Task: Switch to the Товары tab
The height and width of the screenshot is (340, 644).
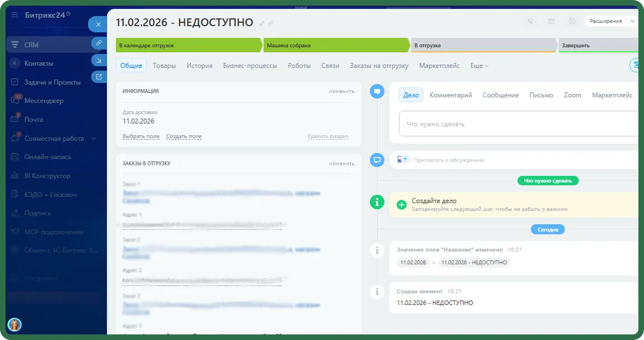Action: coord(164,66)
